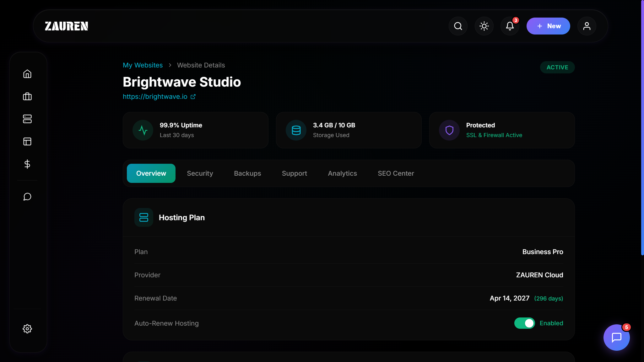Viewport: 644px width, 362px height.
Task: Go to Home in sidebar
Action: pos(27,74)
